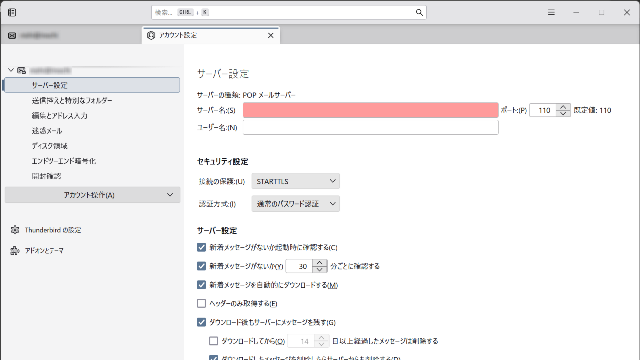The image size is (640, 360).
Task: Click the magnifier icon in search box
Action: coord(419,12)
